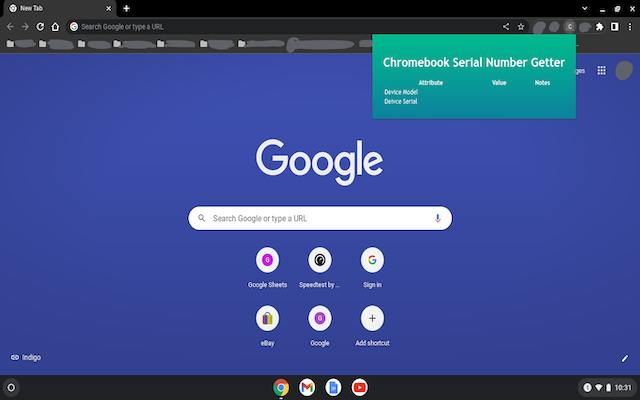Open the home page via home icon

(55, 27)
